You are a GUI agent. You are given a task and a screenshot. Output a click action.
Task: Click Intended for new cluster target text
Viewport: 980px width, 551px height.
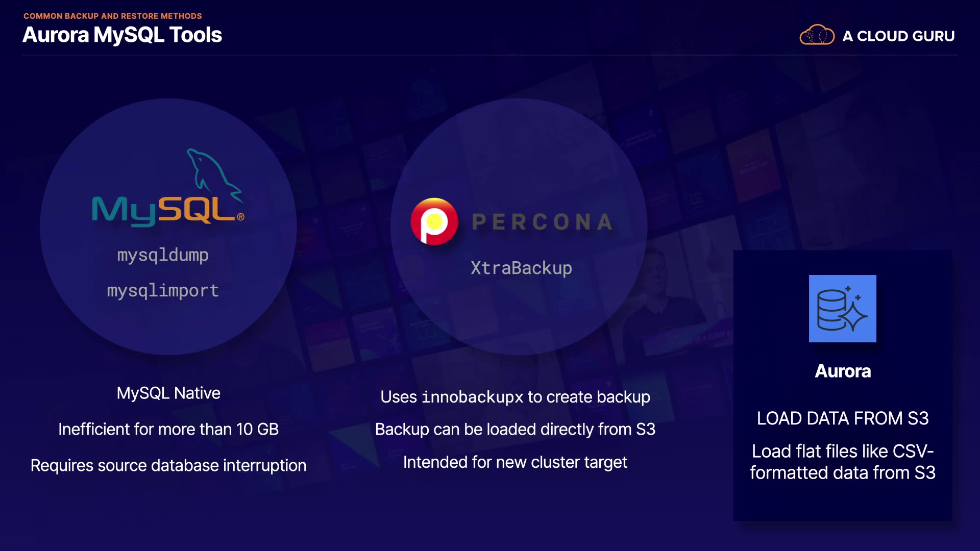tap(515, 462)
